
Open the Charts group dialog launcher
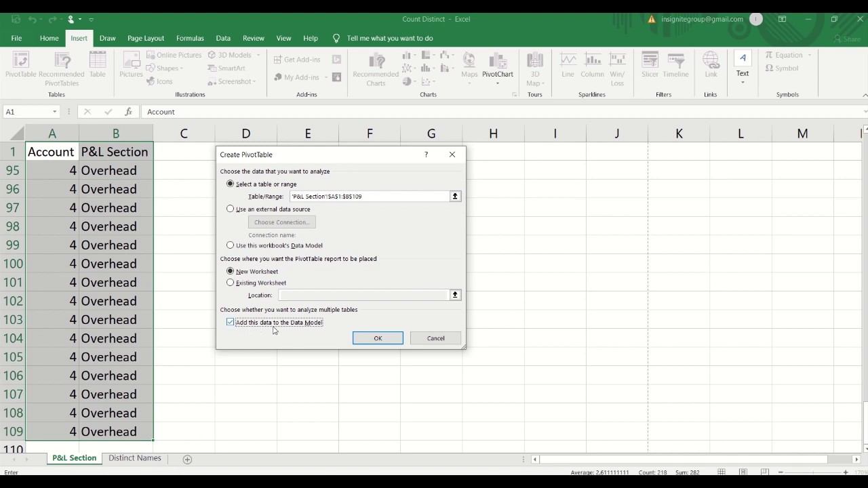point(514,95)
